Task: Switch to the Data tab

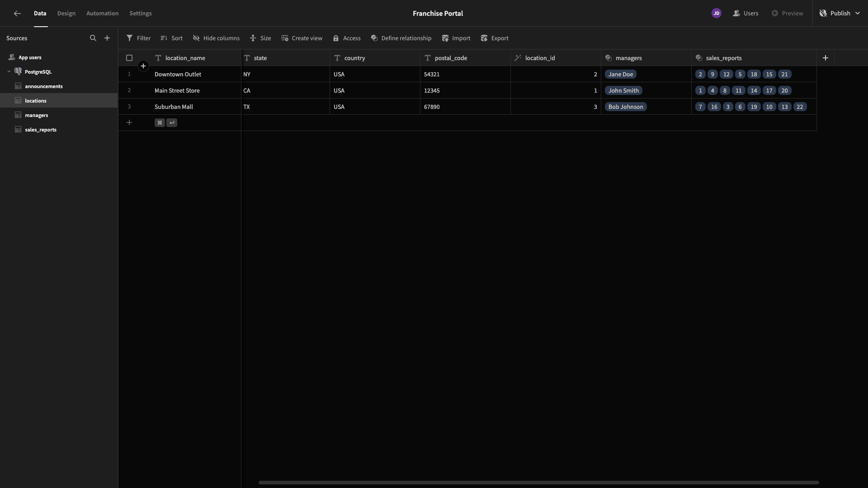Action: pyautogui.click(x=40, y=14)
